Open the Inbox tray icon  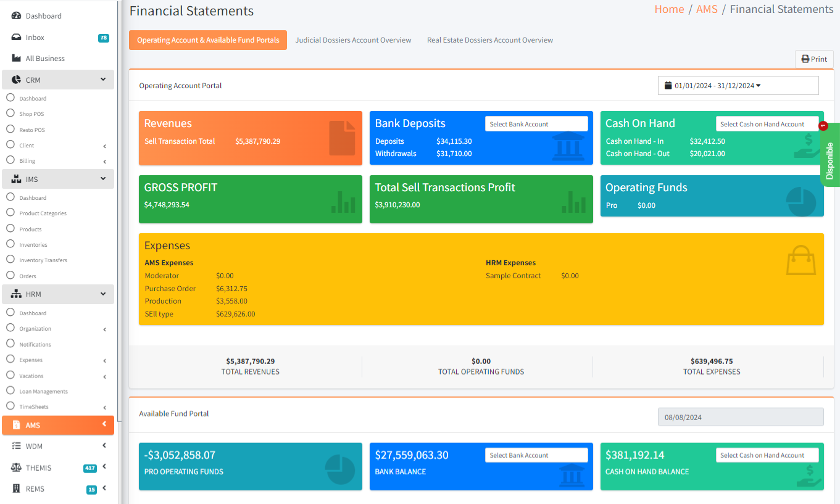(17, 38)
